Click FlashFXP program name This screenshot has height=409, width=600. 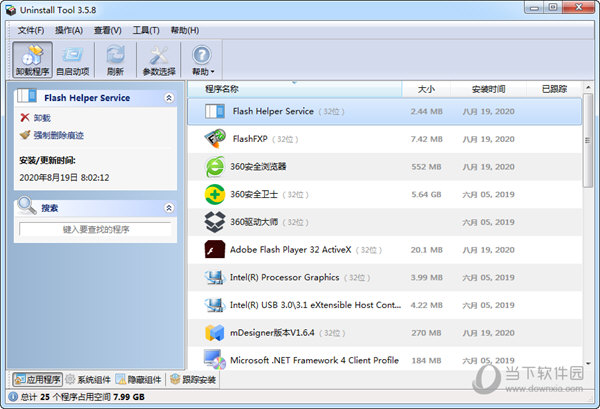pos(250,139)
